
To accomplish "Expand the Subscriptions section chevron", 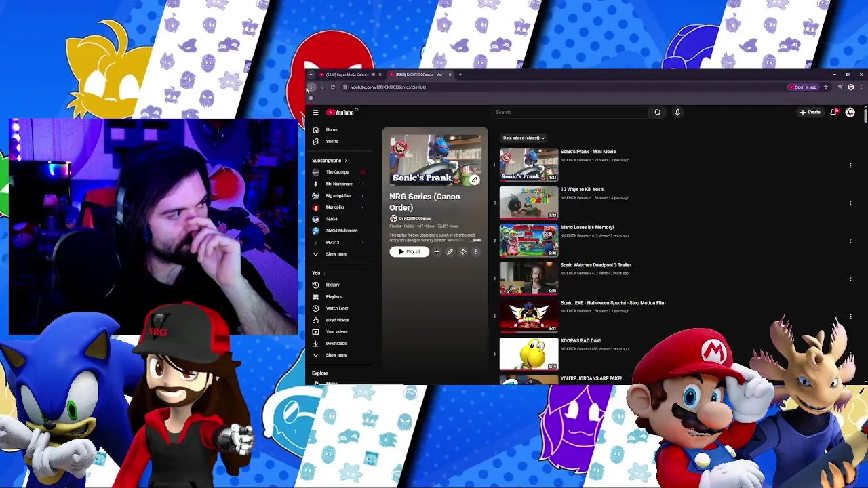I will pyautogui.click(x=345, y=161).
